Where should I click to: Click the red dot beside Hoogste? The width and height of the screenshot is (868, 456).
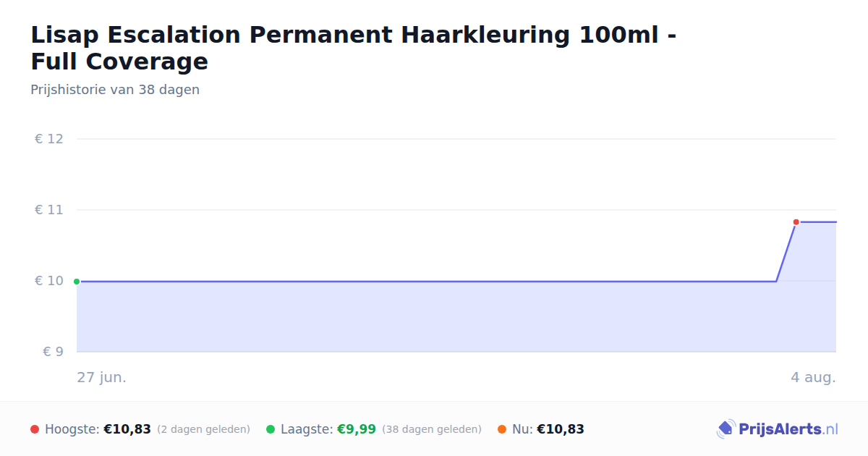tap(35, 429)
